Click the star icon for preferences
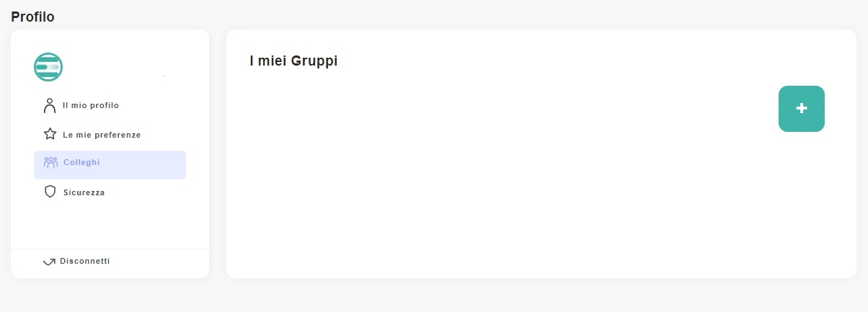 click(x=50, y=134)
